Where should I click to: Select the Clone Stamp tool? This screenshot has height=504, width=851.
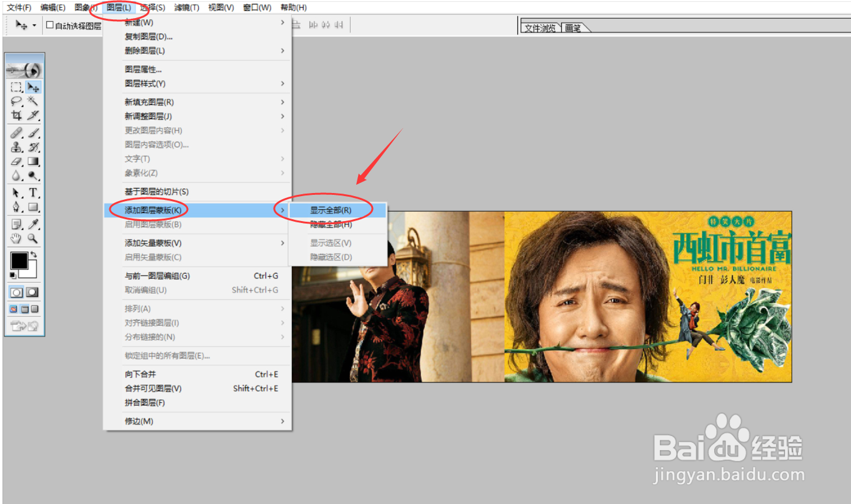[x=17, y=147]
